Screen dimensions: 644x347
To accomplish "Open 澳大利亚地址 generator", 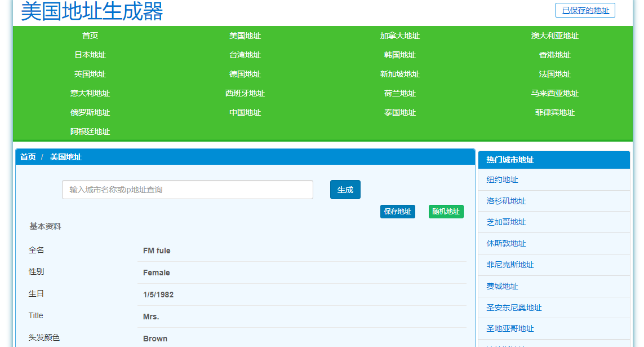I will (554, 36).
